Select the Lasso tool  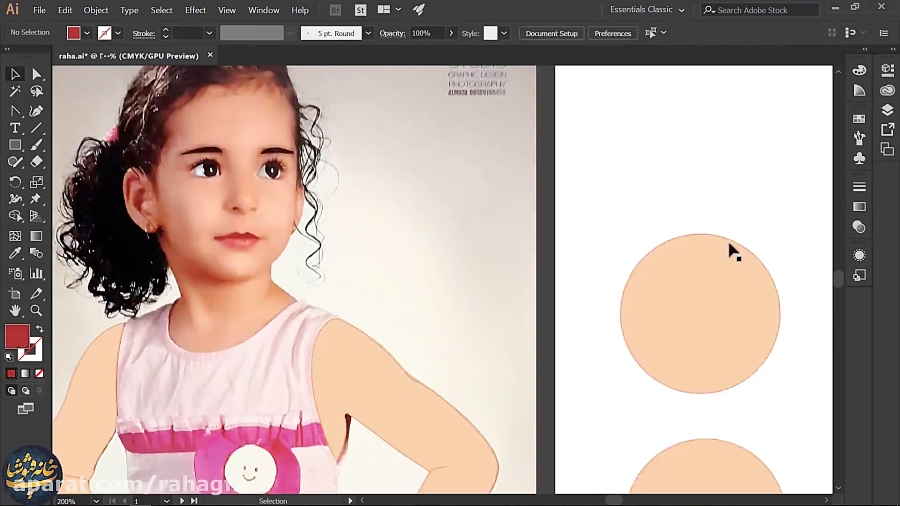37,91
